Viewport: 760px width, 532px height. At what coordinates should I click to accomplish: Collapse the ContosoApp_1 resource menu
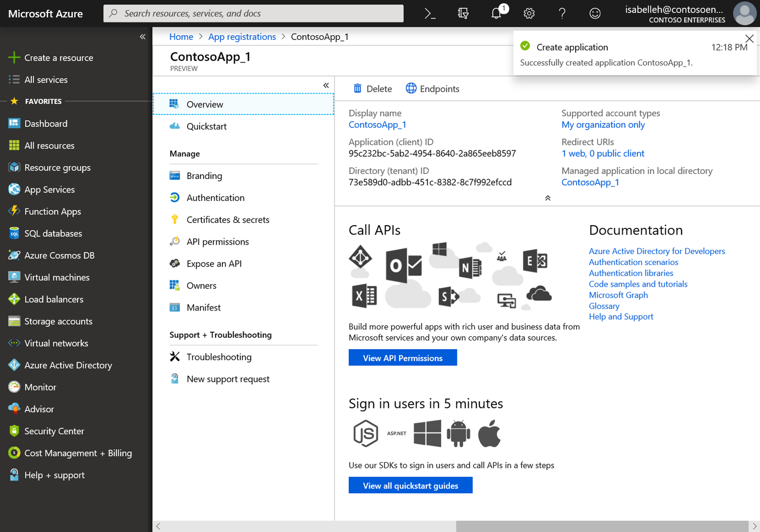coord(326,85)
